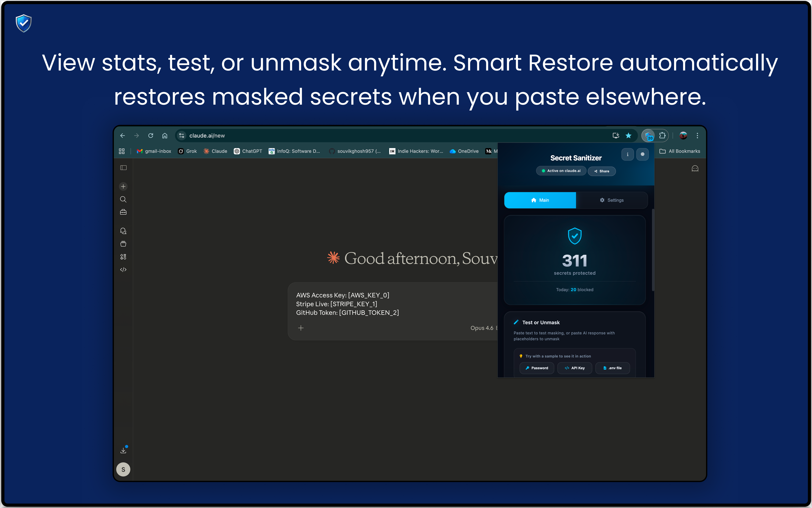Switch to the Settings tab

click(612, 200)
